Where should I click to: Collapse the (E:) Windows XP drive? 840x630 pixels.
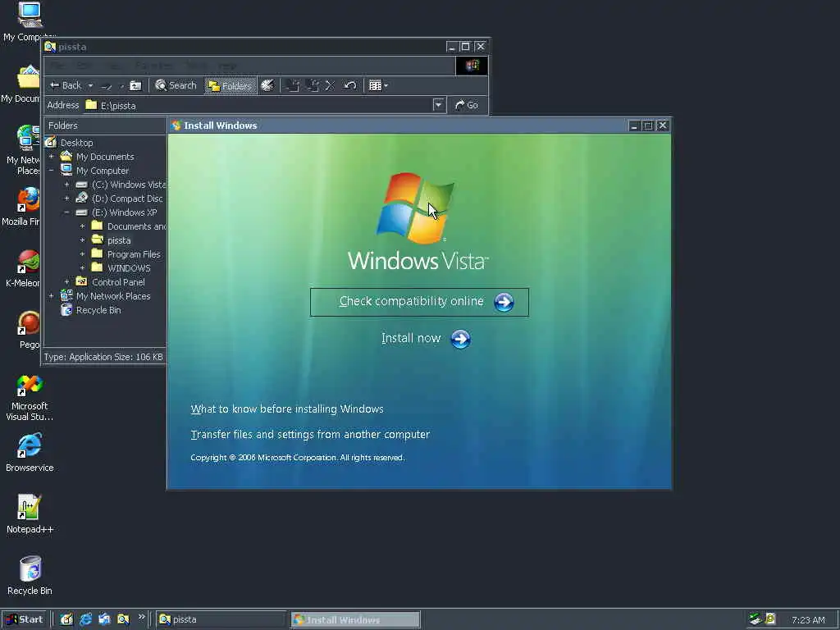(67, 212)
